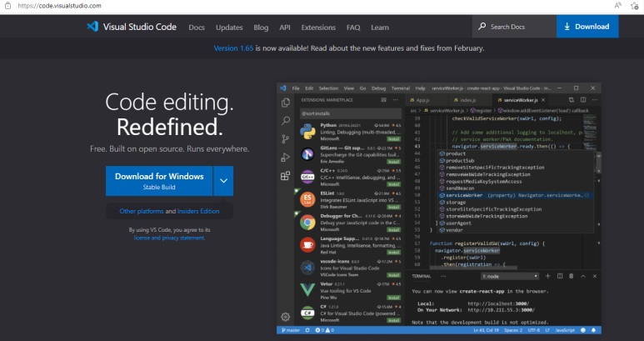Screen dimensions: 644x341
Task: Click the Visual Studio Code logo icon
Action: [x=92, y=27]
